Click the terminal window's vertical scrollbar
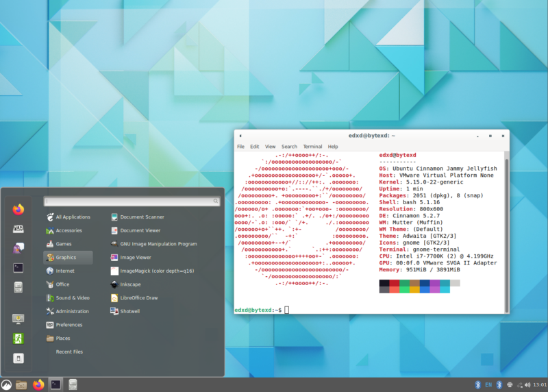 [x=506, y=236]
